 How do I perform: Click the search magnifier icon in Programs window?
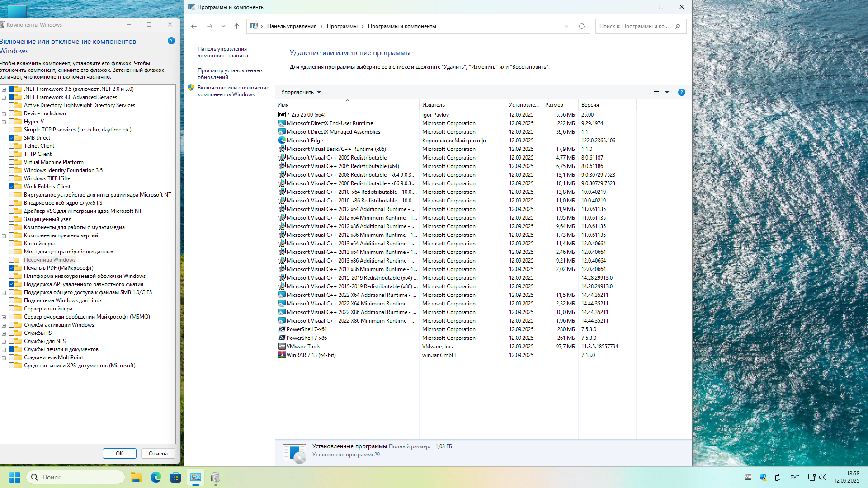point(677,26)
